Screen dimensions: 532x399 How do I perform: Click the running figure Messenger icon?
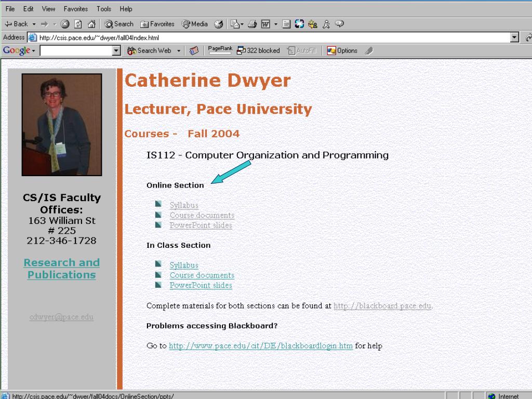(326, 24)
